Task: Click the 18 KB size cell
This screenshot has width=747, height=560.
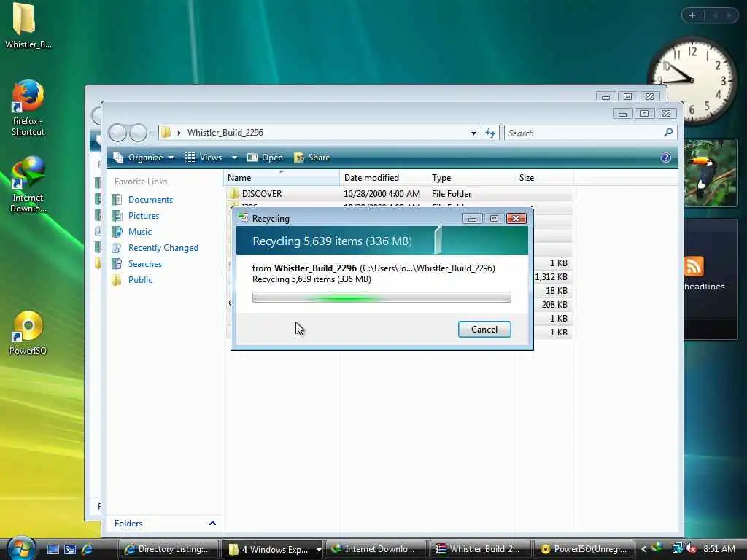Action: [556, 290]
